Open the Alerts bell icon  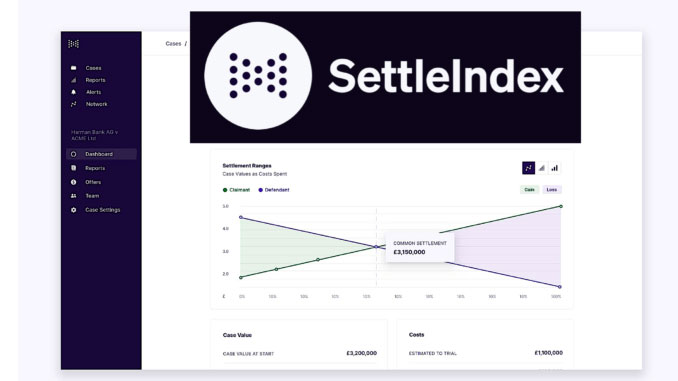(74, 92)
